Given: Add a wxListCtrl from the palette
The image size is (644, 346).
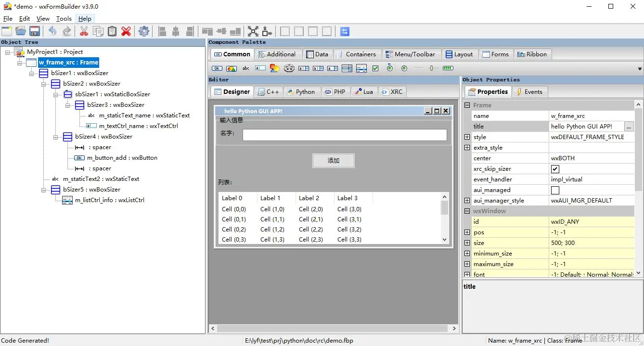Looking at the screenshot, I should pos(361,68).
